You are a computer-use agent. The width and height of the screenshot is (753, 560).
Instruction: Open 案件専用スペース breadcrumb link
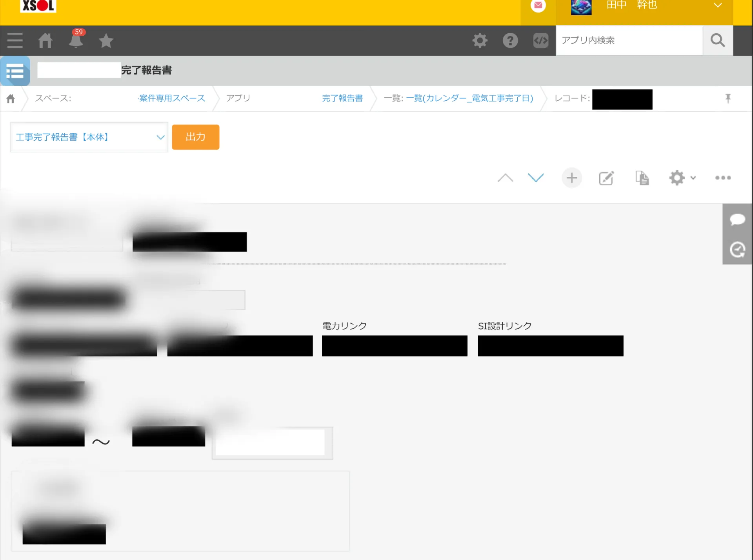172,98
